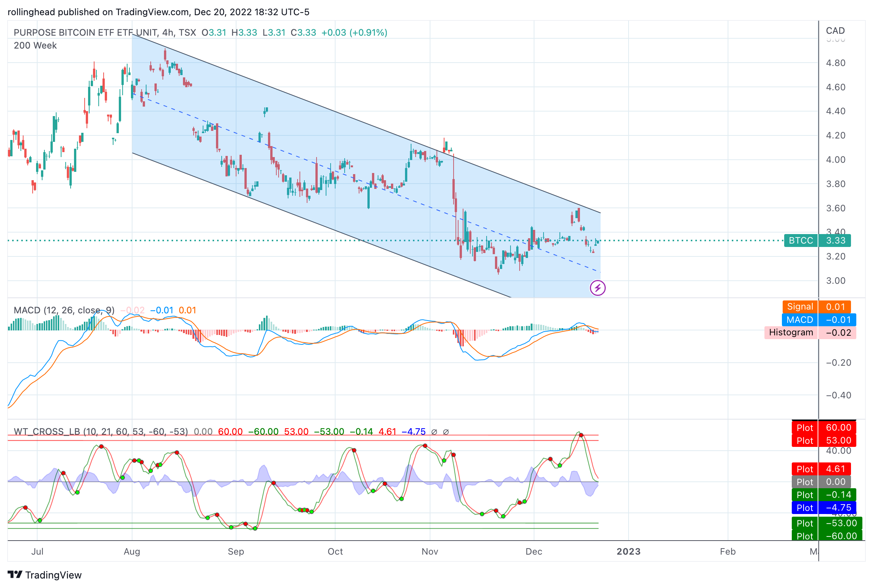The width and height of the screenshot is (873, 588).
Task: Click the MACD value −0.01 badge
Action: pyautogui.click(x=837, y=320)
